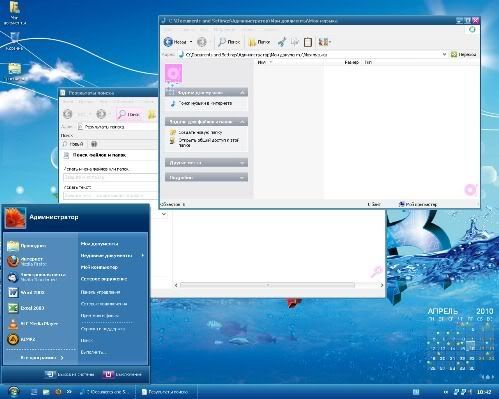Click the Forward arrow in Search Results window

pos(101,114)
